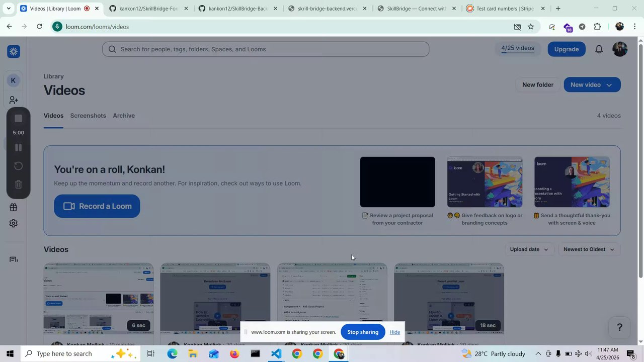This screenshot has width=644, height=362.
Task: Open a new browser tab
Action: point(557,8)
